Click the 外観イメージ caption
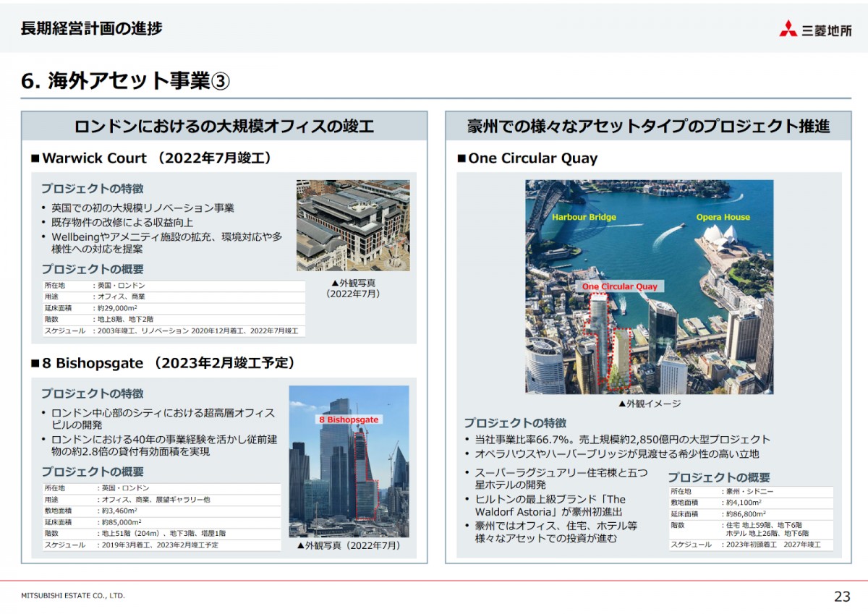 [649, 404]
